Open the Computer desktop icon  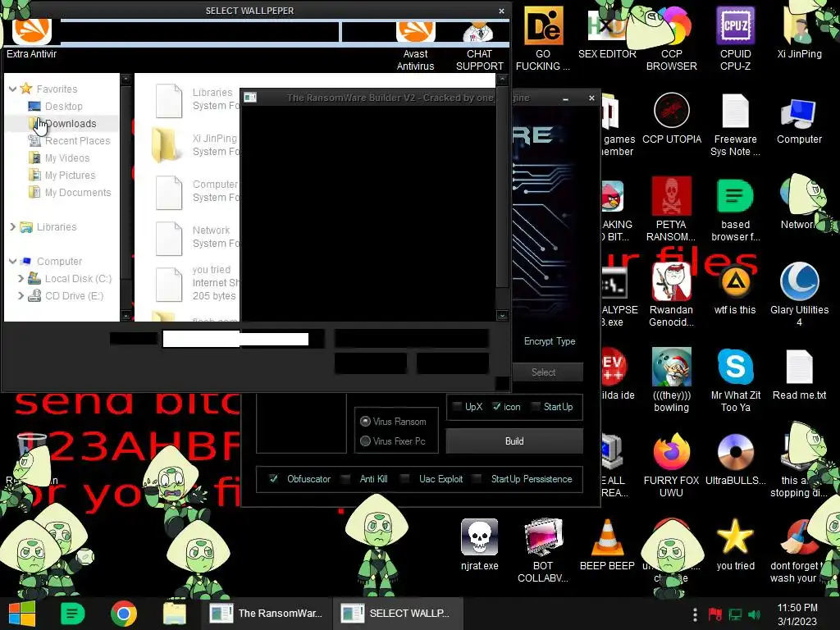799,121
